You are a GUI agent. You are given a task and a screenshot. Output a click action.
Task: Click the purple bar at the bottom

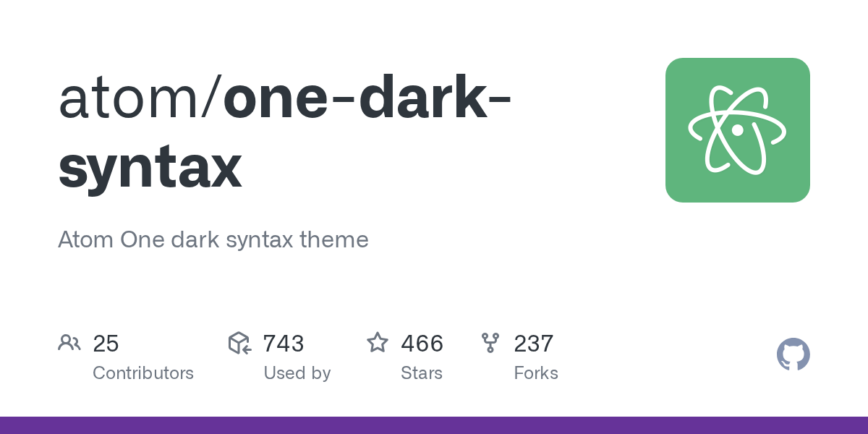[x=434, y=425]
